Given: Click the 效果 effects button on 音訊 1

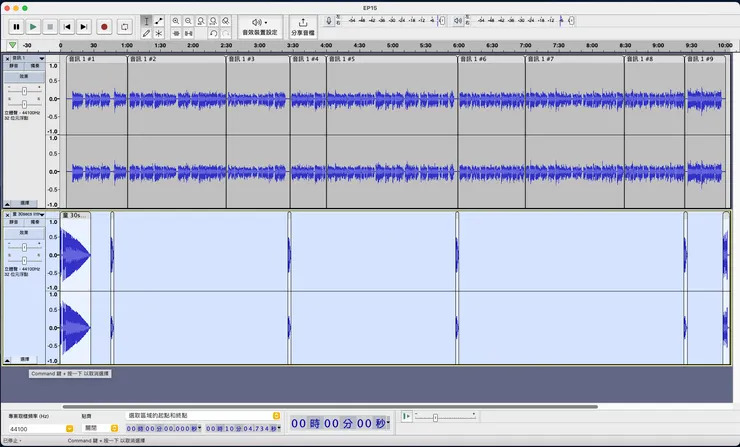Looking at the screenshot, I should point(24,76).
